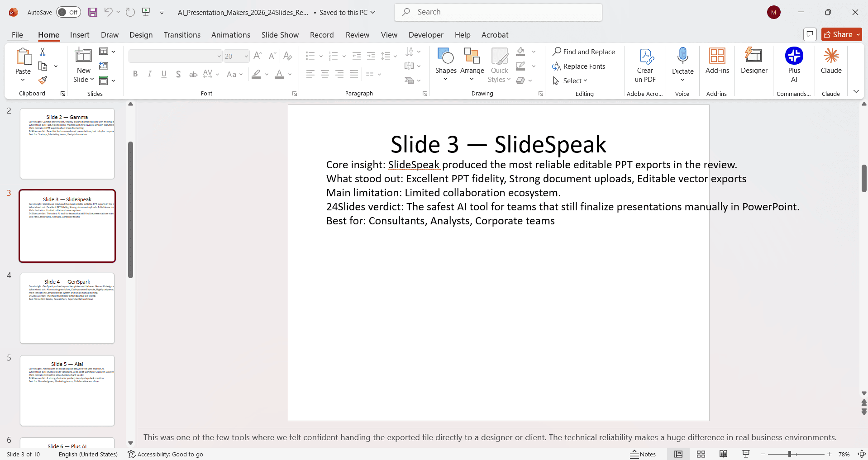
Task: Decrease list indent level icon
Action: (x=357, y=56)
